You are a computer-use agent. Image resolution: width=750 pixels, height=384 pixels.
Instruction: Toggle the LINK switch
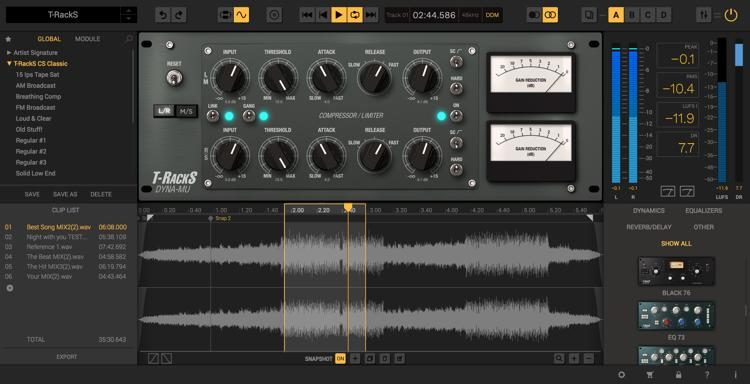coord(212,116)
